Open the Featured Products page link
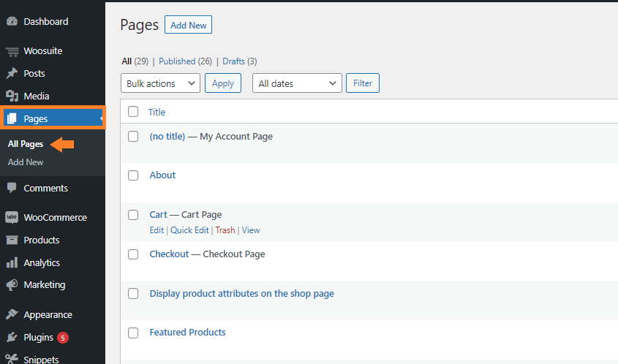Image resolution: width=618 pixels, height=364 pixels. pos(188,332)
